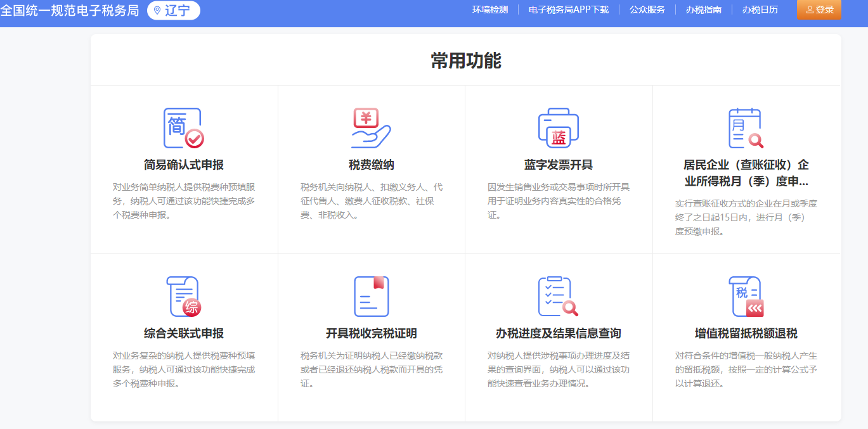Open the 辽宁 region selector
Viewport: 868px width, 429px height.
(173, 10)
